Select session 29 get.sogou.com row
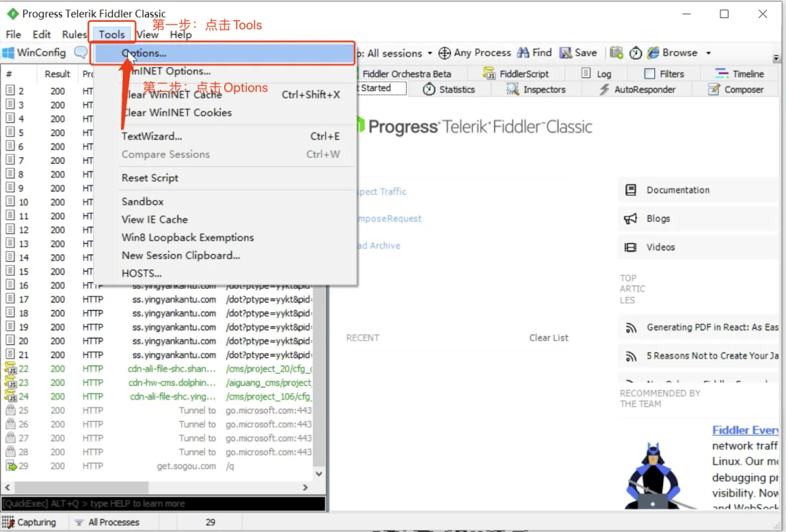786x532 pixels. click(158, 466)
